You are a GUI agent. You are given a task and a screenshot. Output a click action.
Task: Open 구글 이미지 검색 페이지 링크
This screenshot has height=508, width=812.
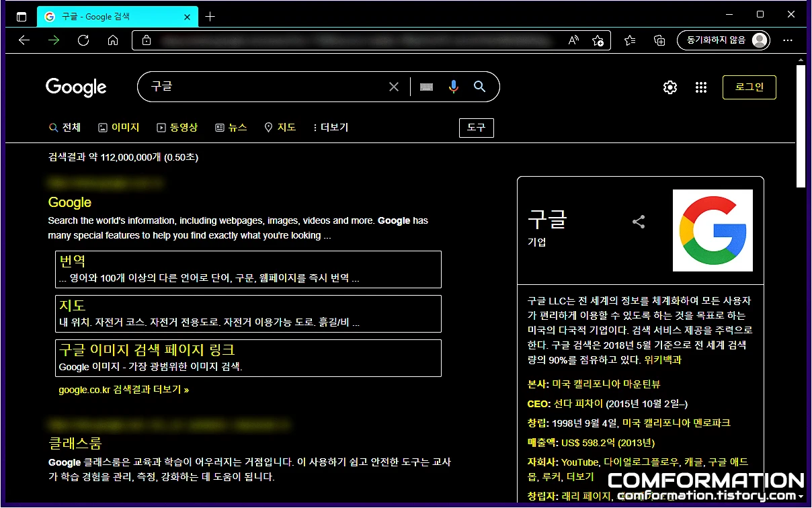click(x=147, y=350)
